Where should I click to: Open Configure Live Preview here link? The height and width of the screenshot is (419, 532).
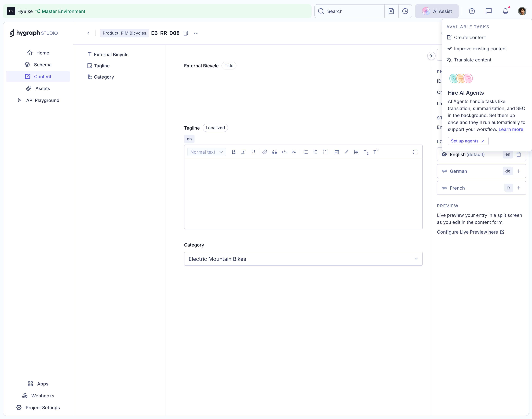pyautogui.click(x=470, y=232)
